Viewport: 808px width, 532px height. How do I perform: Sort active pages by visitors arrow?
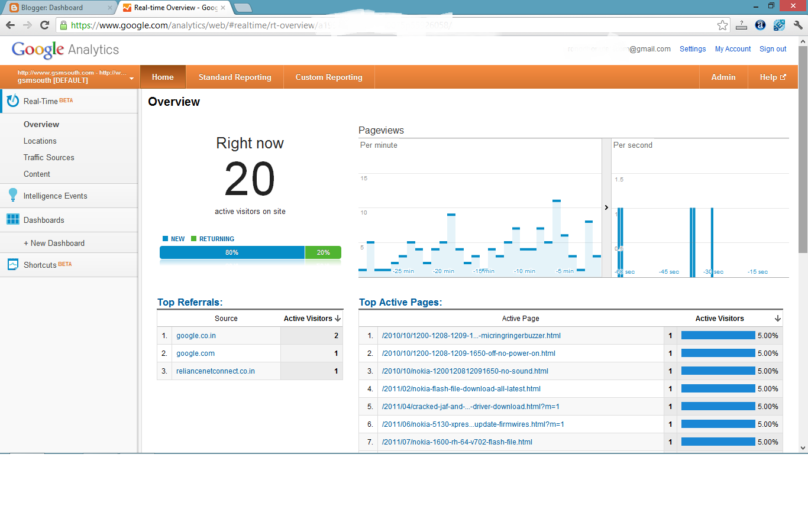[x=778, y=318]
